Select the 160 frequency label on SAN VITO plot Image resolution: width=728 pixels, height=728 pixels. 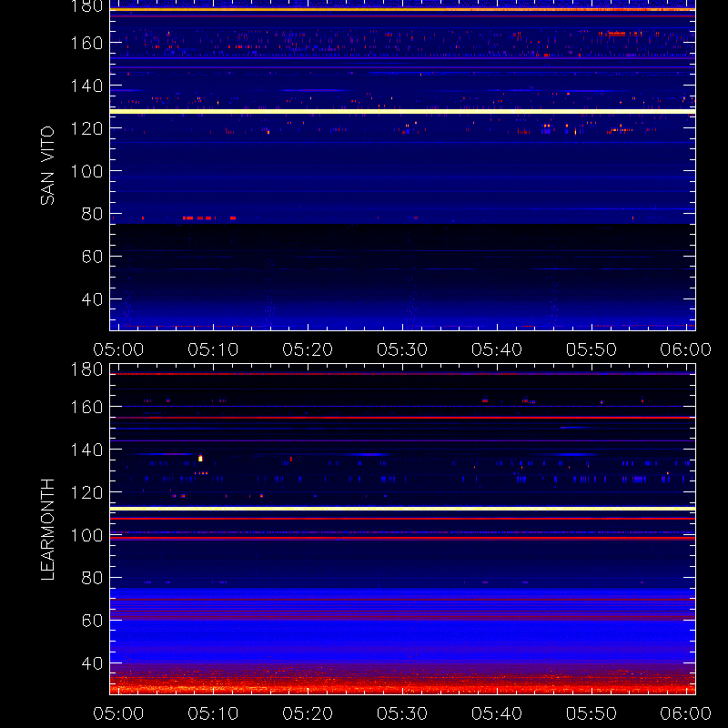point(86,43)
